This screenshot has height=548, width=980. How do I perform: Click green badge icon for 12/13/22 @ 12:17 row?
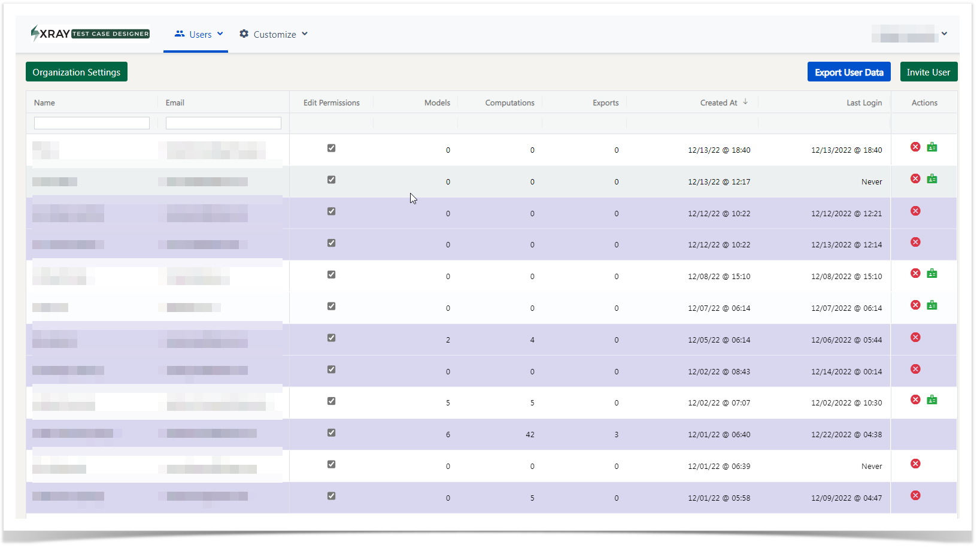(932, 178)
